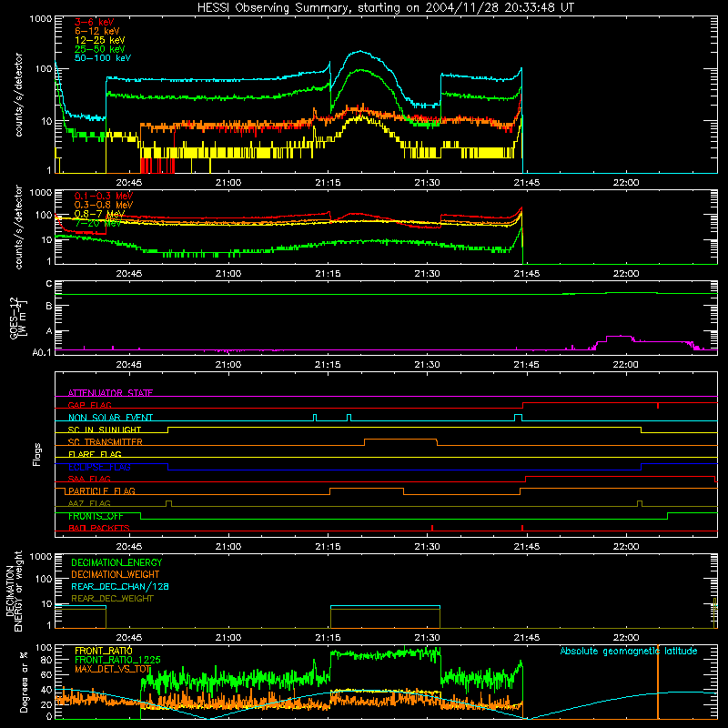
Task: Click the ATTENUATOR_STATE flag label
Action: click(x=110, y=393)
